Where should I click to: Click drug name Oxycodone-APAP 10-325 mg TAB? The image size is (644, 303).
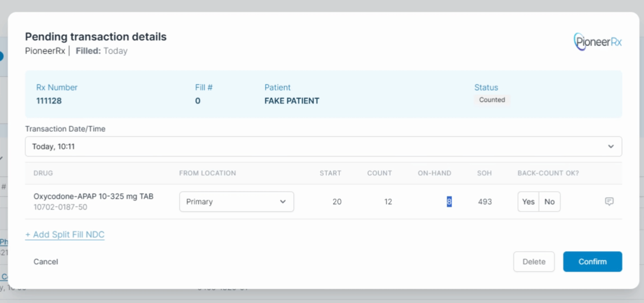[x=93, y=196]
